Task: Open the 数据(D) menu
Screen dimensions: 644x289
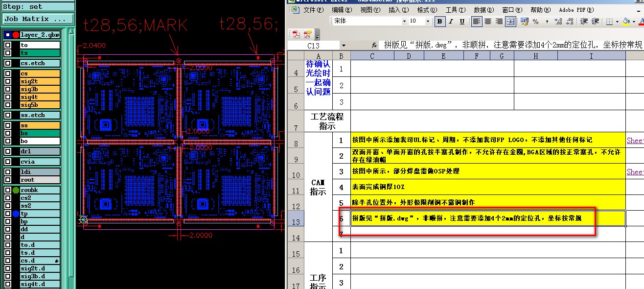Action: tap(483, 10)
